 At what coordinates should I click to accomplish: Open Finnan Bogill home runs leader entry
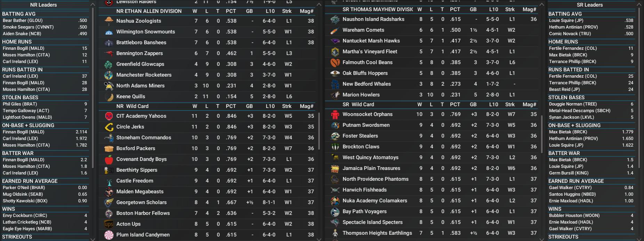tap(45, 48)
